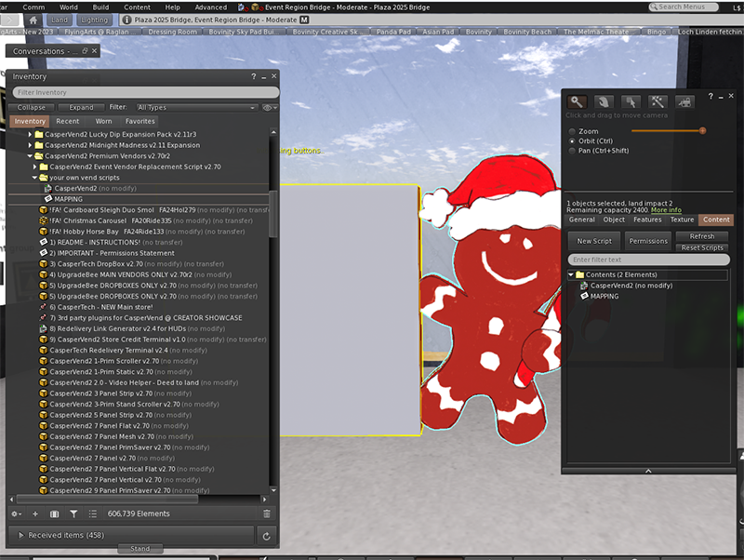Viewport: 744px width, 560px height.
Task: Select the Move (hand) build tool
Action: tap(604, 101)
